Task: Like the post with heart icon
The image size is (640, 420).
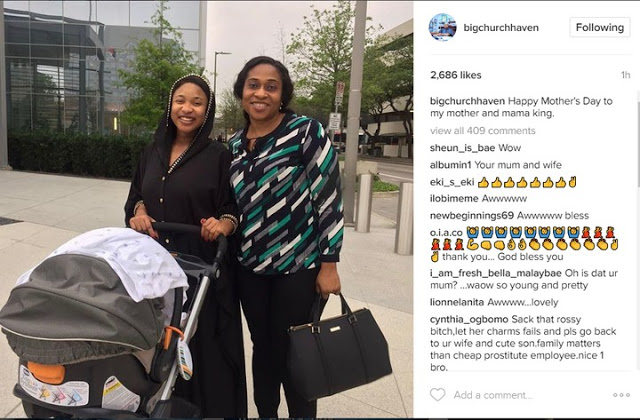Action: coord(438,395)
